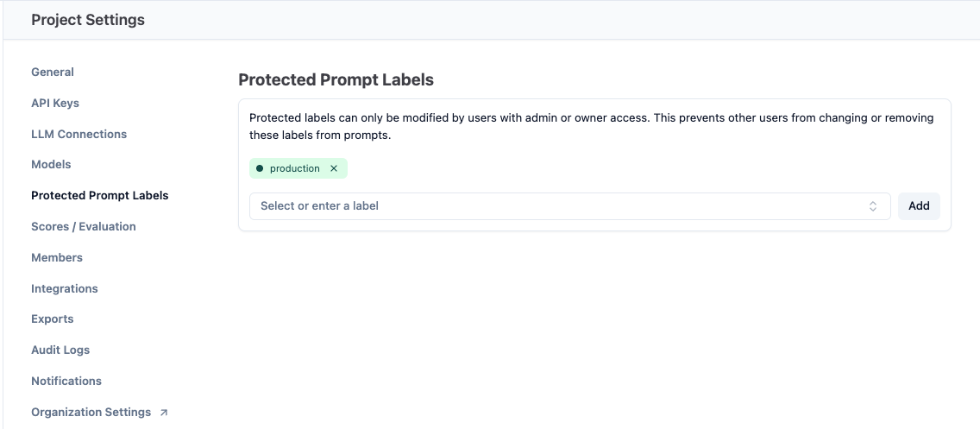This screenshot has width=980, height=429.
Task: Navigate to the Models settings page
Action: tap(51, 165)
